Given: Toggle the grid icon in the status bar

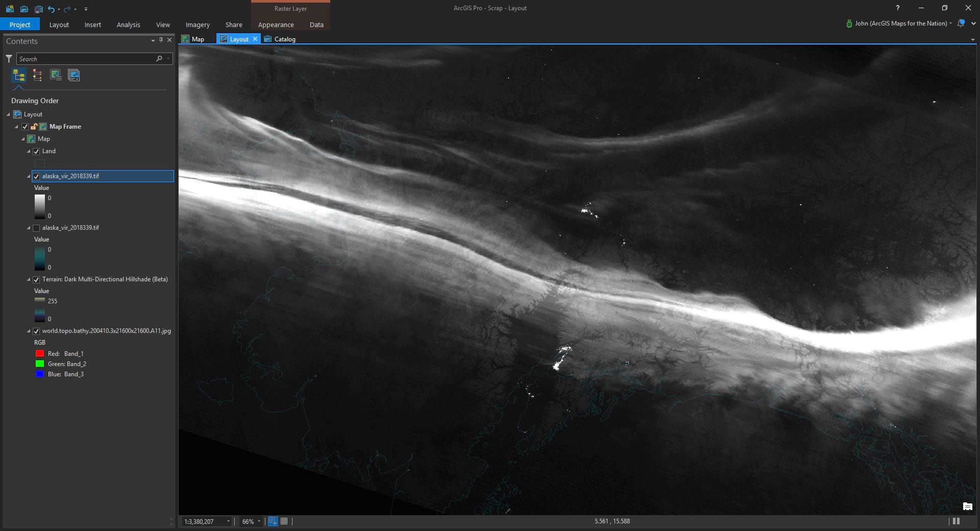Looking at the screenshot, I should click(284, 521).
